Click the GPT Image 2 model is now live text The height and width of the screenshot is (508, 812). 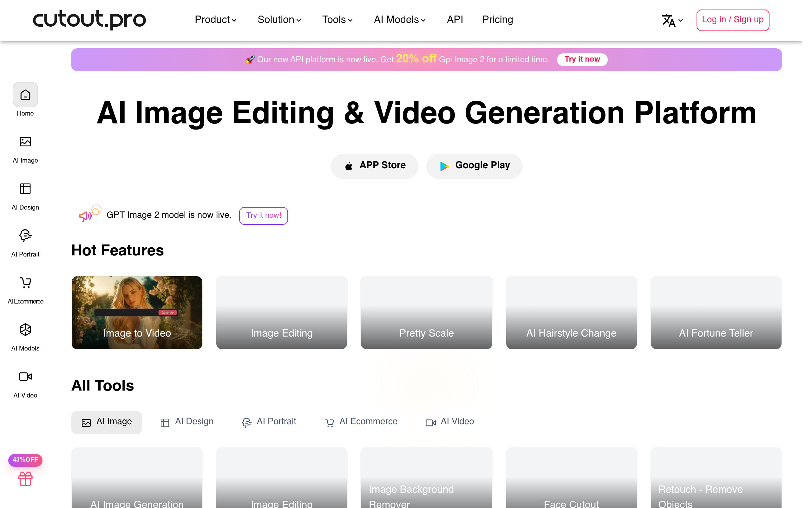pos(169,215)
